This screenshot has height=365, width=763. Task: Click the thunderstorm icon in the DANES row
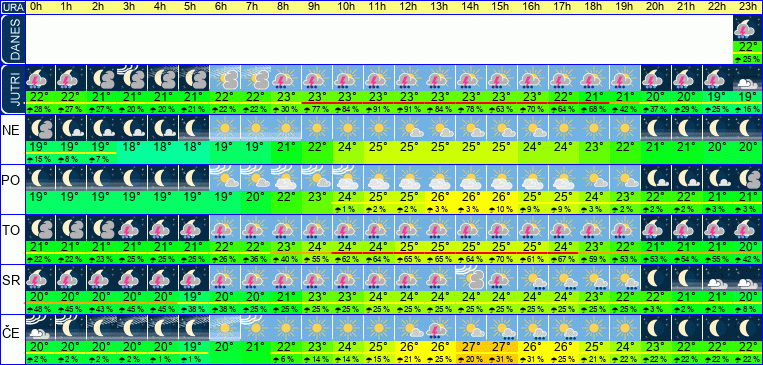[x=747, y=28]
